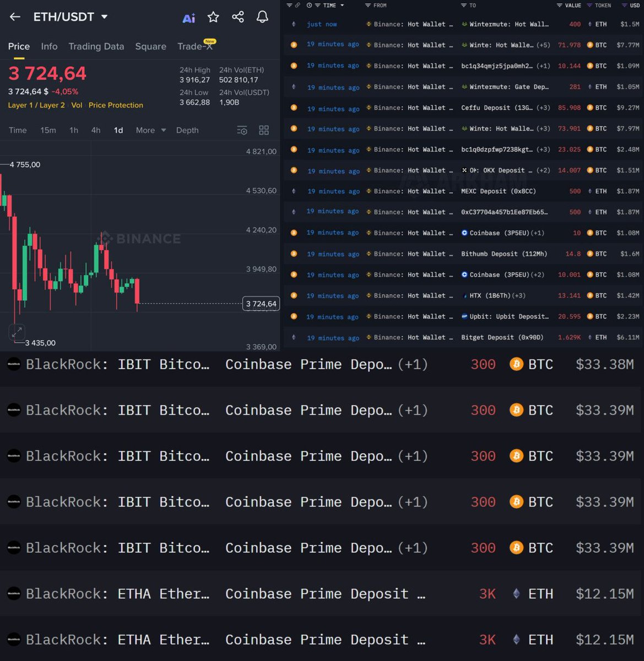Toggle the TOKEN column filter

(591, 6)
